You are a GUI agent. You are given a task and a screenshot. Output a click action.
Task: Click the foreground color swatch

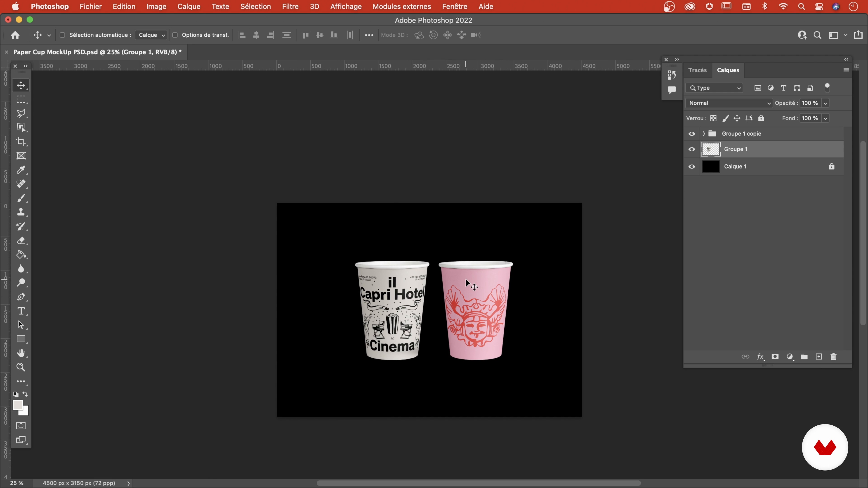coord(18,405)
